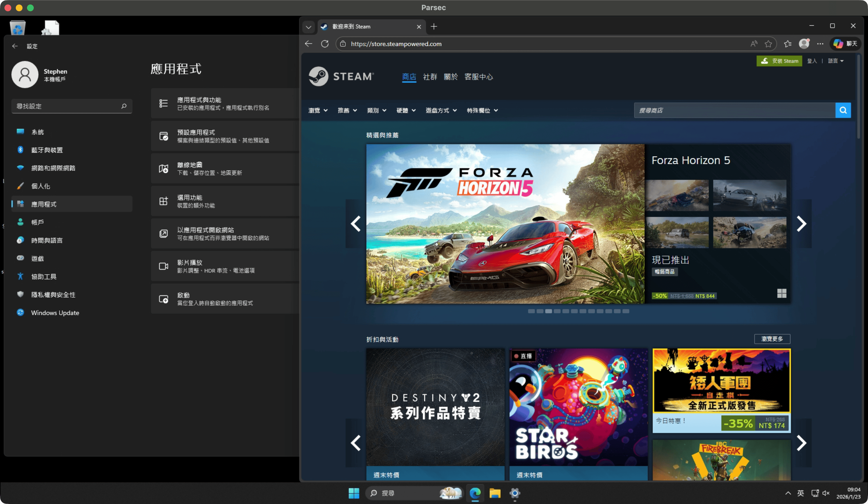Viewport: 868px width, 504px height.
Task: Click the 安裝 Steam button
Action: tap(779, 61)
